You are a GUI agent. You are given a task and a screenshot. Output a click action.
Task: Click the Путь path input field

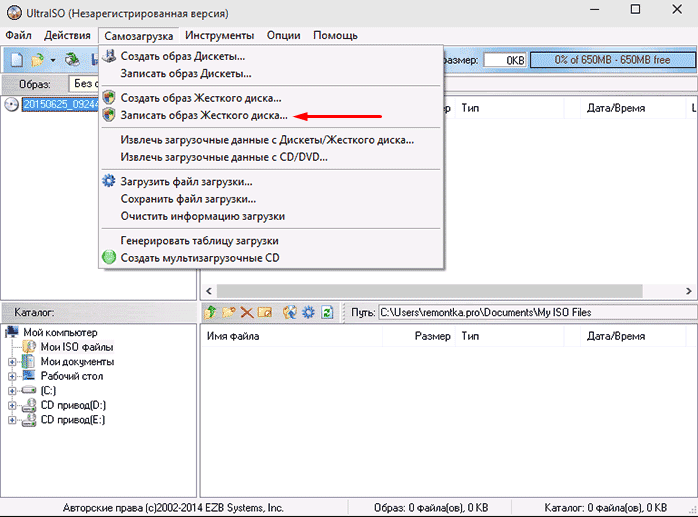pyautogui.click(x=530, y=313)
